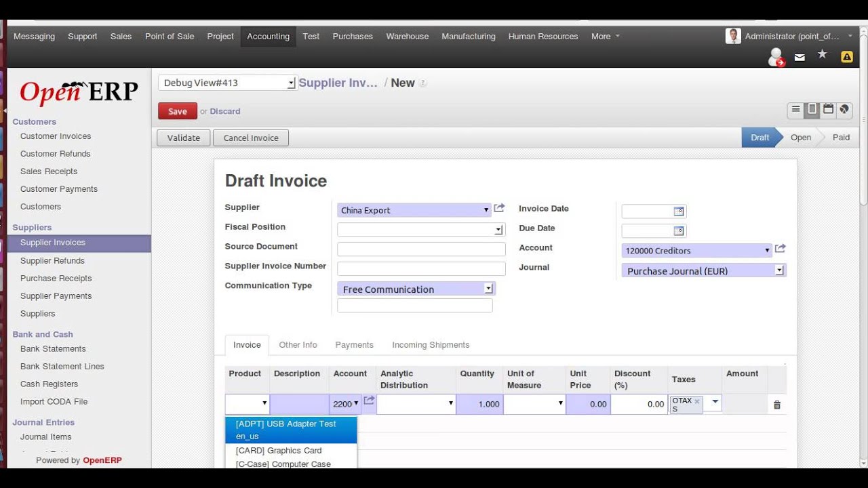This screenshot has width=868, height=488.
Task: Click Discount (%) field in line
Action: [x=639, y=404]
